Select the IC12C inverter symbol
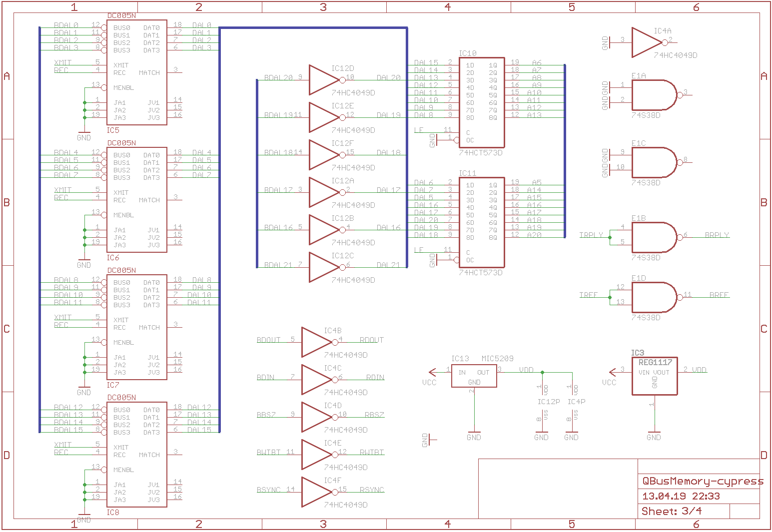Viewport: 772px width, 532px height. click(x=327, y=267)
